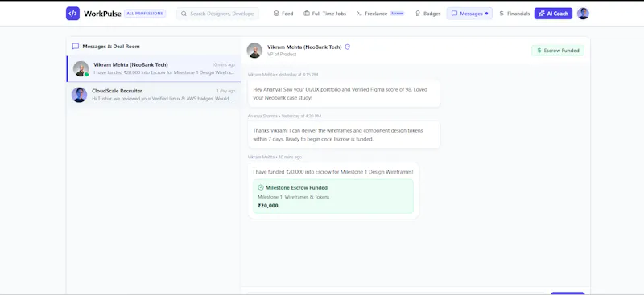Click 'Milestone 1: Wireframes & Tokens' text
The height and width of the screenshot is (295, 644).
tap(293, 197)
